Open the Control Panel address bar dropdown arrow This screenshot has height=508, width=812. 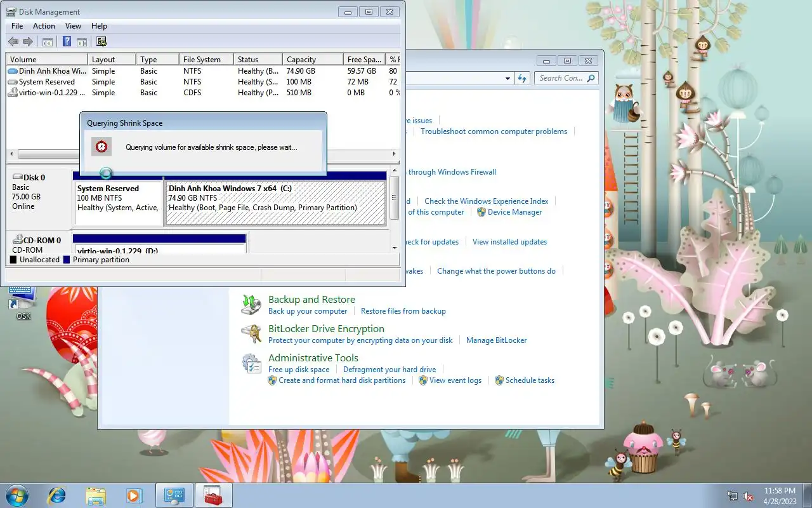508,79
